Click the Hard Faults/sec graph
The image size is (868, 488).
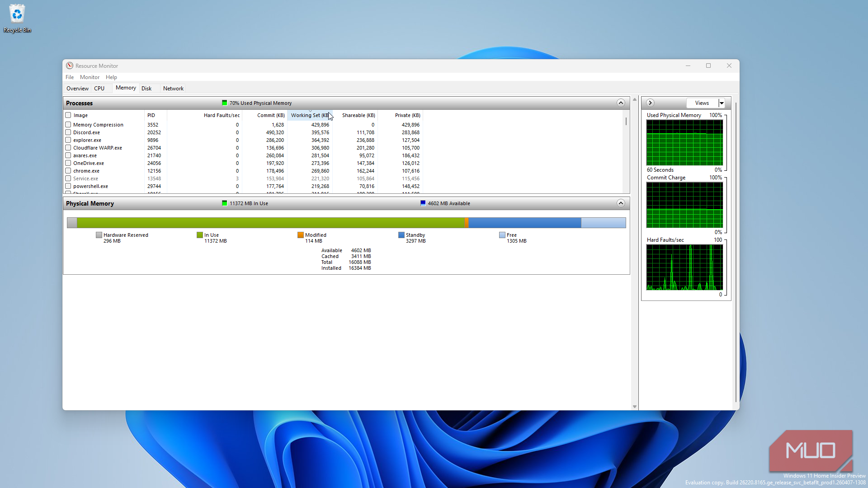[684, 267]
